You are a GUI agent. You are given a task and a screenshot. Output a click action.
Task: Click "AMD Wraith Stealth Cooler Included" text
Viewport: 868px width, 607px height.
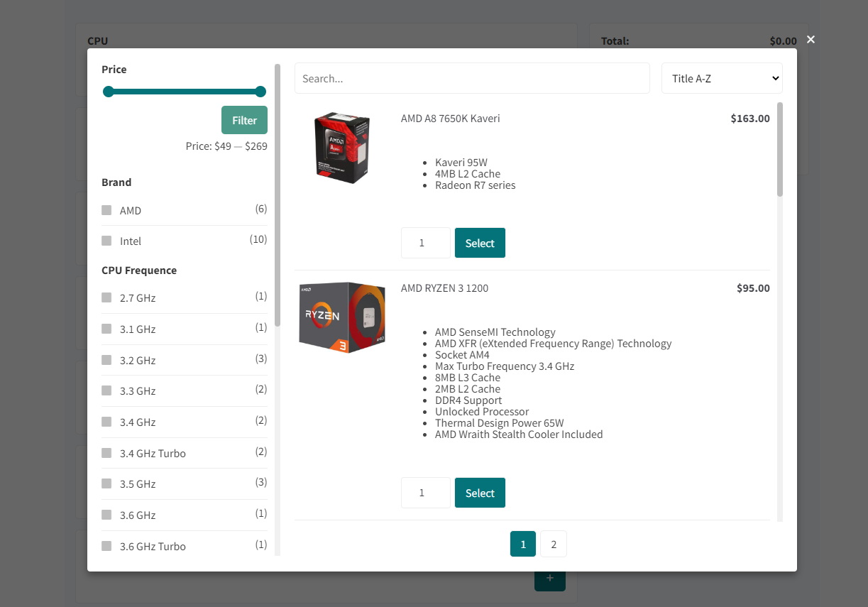[x=519, y=434]
